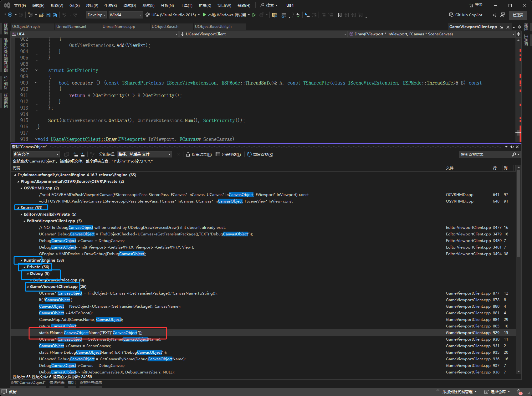Select result row static FName CanvasObjectName

pyautogui.click(x=263, y=333)
